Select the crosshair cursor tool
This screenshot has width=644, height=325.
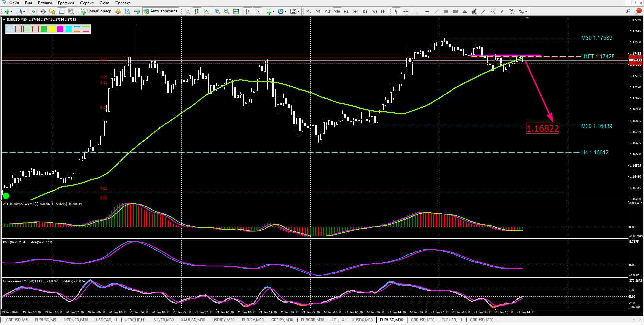406,11
